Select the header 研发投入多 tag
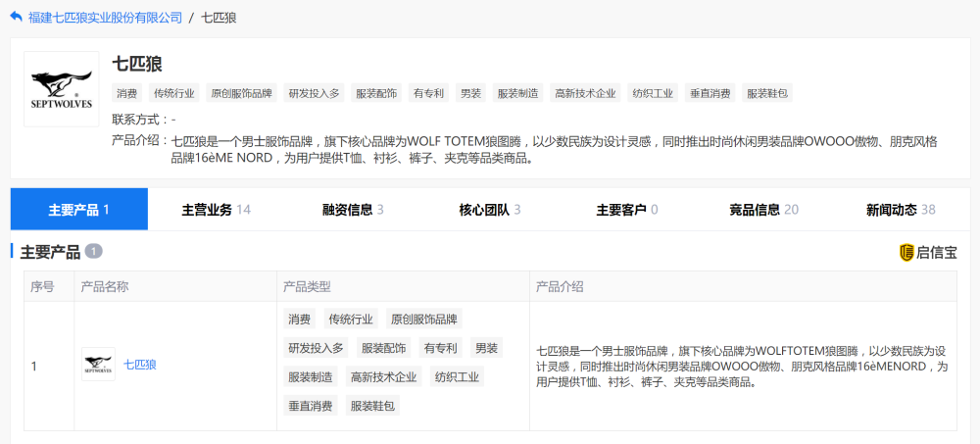The image size is (980, 444). [x=314, y=94]
